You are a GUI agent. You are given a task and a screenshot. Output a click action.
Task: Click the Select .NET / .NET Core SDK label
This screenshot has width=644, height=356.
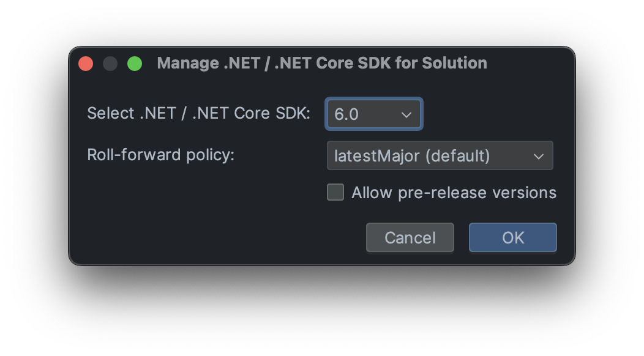[x=199, y=113]
